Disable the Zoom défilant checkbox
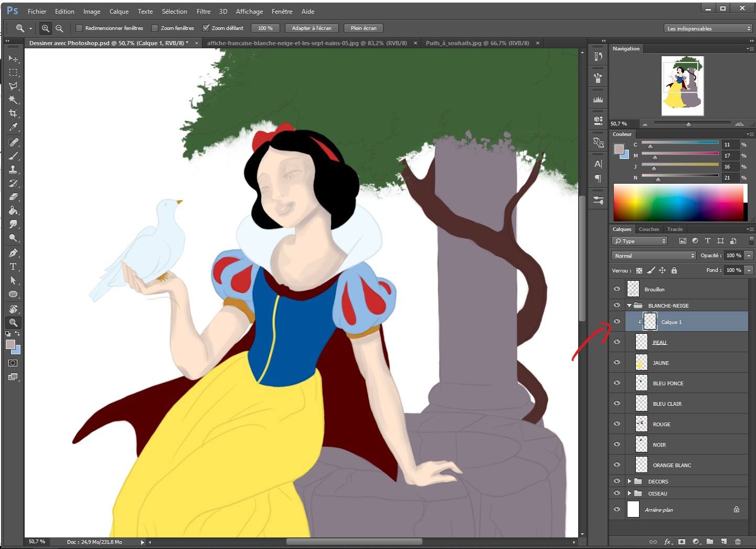This screenshot has width=756, height=549. (x=206, y=28)
